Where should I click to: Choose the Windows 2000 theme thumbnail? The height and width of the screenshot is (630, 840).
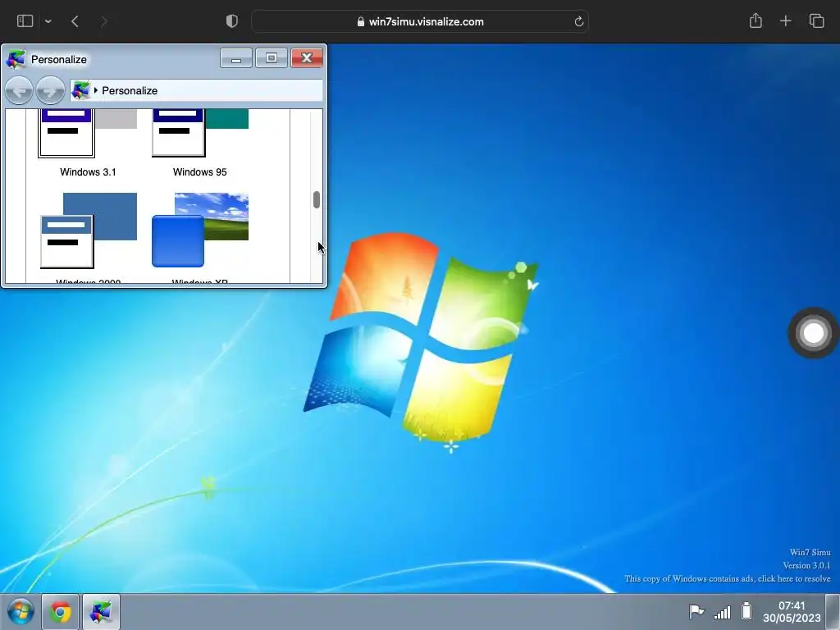(89, 231)
